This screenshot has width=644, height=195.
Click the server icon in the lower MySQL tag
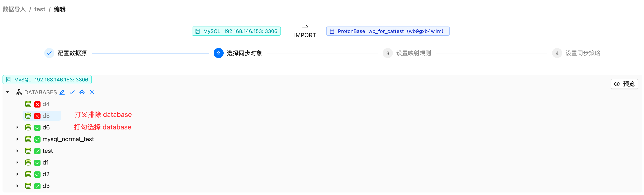(x=8, y=80)
